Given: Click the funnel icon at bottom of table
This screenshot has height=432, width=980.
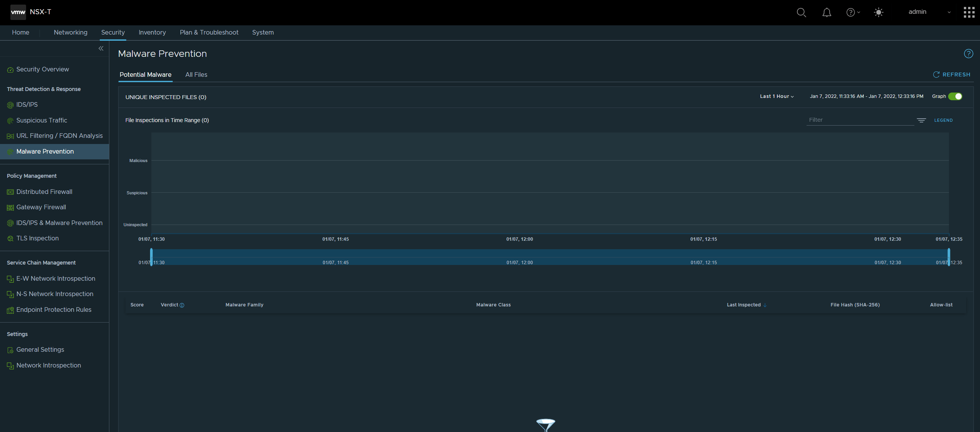Looking at the screenshot, I should pos(546,425).
